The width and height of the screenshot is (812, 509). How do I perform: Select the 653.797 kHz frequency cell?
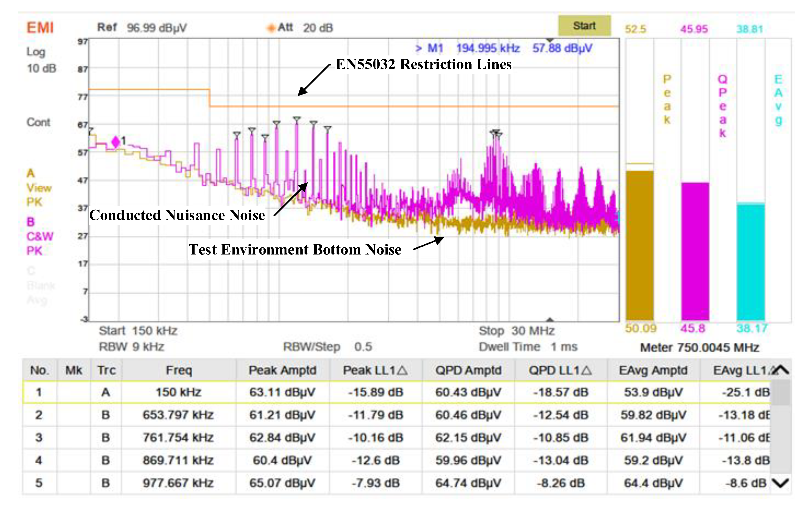[178, 415]
